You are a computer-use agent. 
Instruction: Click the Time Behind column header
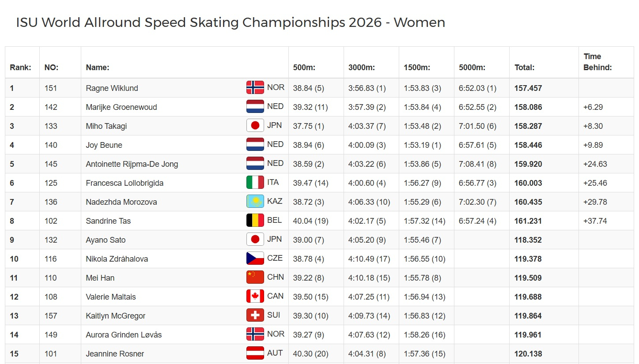[x=597, y=62]
